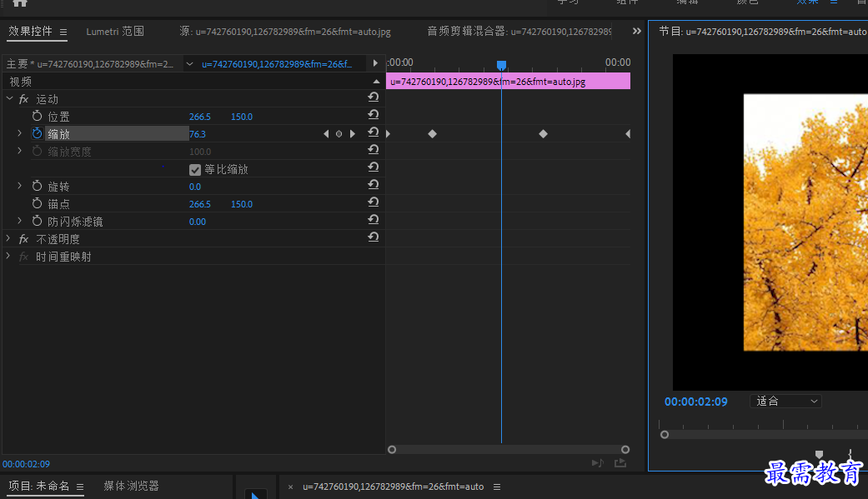
Task: Toggle the 缩放宽度 stopwatch
Action: click(x=37, y=151)
